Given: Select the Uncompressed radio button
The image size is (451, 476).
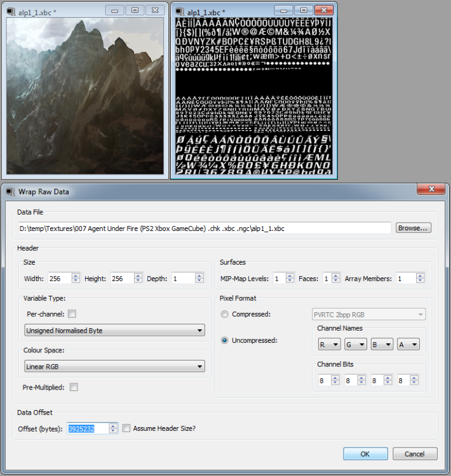Looking at the screenshot, I should [x=224, y=340].
